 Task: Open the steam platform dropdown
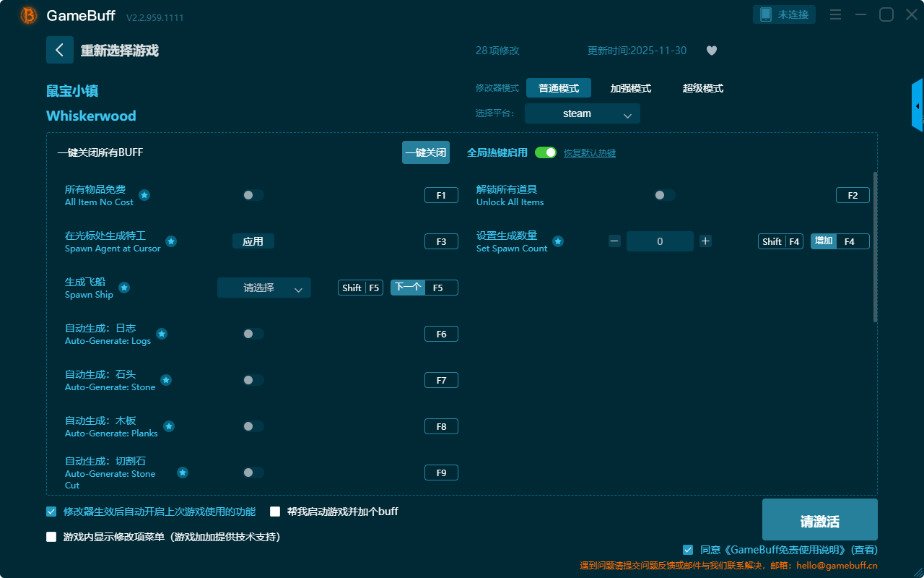coord(582,113)
